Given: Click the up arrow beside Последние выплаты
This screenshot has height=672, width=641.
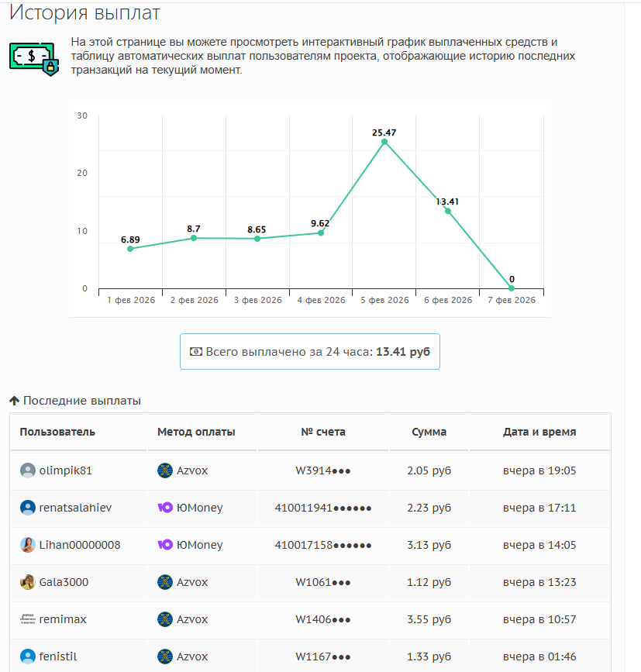Looking at the screenshot, I should (x=14, y=401).
